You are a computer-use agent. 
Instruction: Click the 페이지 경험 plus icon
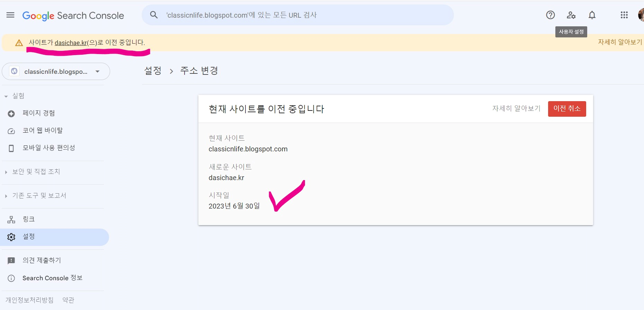tap(11, 114)
